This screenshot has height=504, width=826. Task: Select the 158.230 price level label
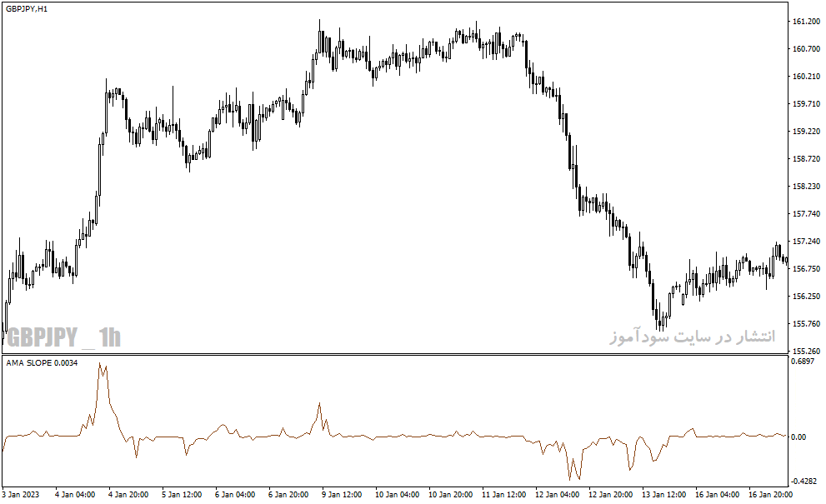click(807, 187)
